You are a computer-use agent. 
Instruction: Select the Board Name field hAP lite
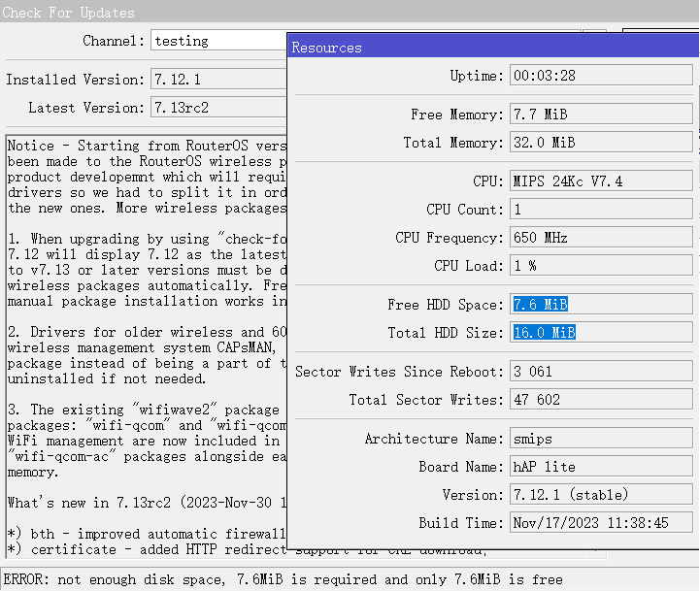(x=602, y=467)
